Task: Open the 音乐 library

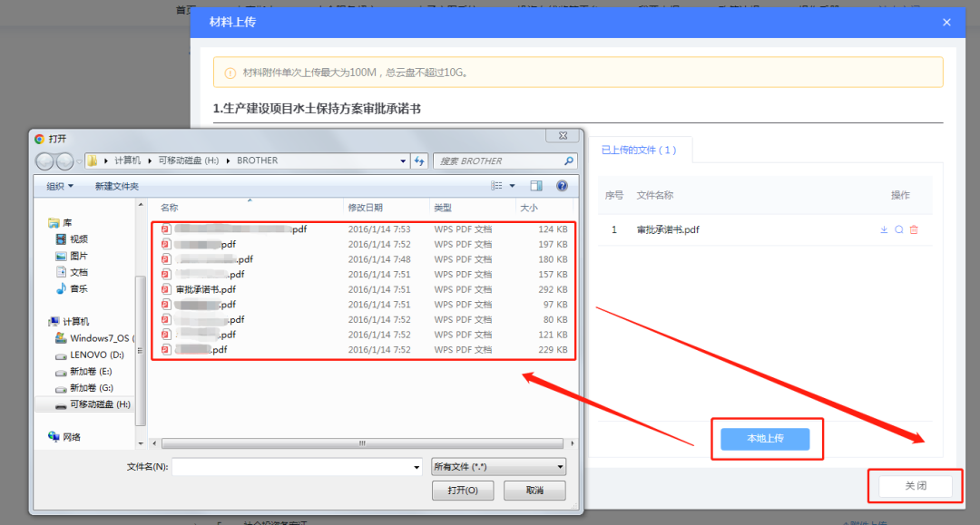Action: point(72,288)
